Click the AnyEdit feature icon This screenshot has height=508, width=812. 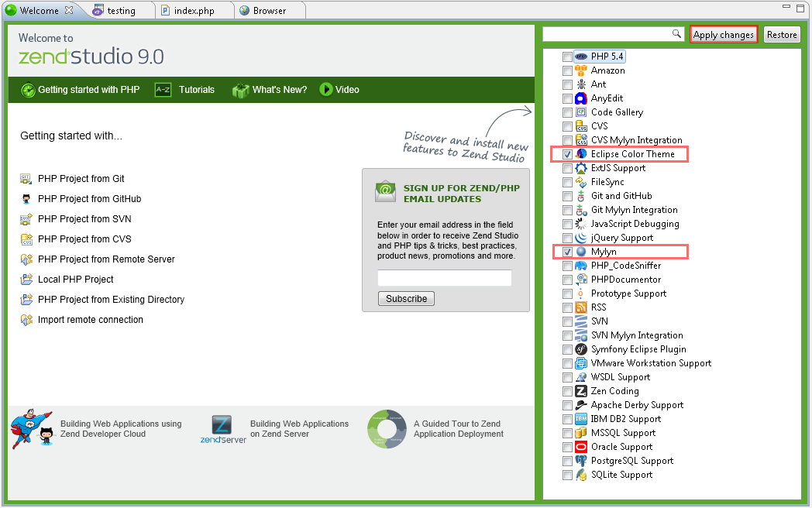581,98
